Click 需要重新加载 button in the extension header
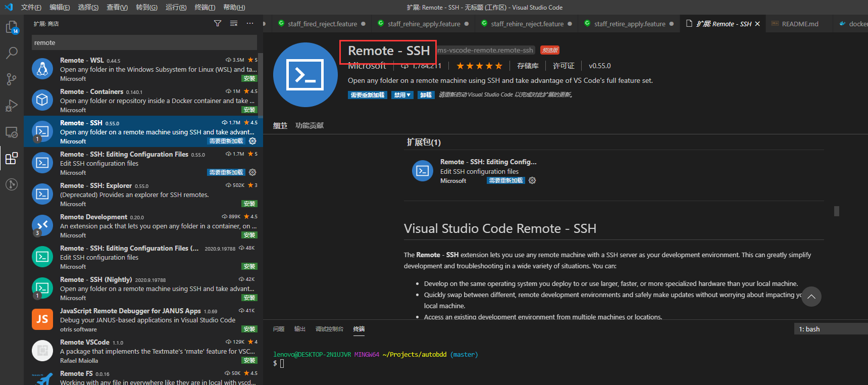 [x=368, y=95]
